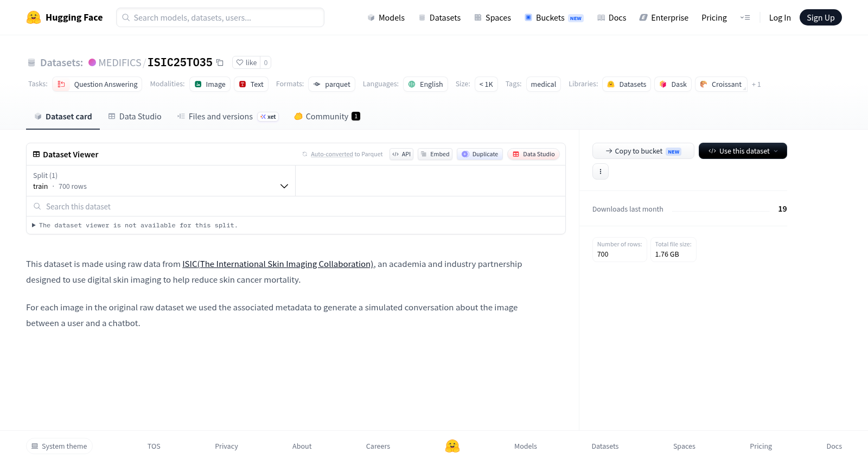Viewport: 868px width, 465px height.
Task: Open the Careers footer link
Action: coord(378,446)
